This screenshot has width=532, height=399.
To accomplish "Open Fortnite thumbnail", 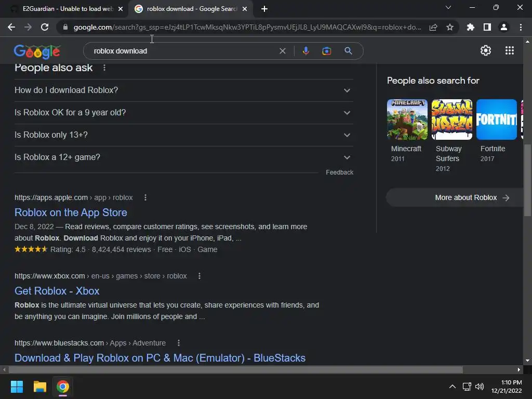I will pos(497,119).
